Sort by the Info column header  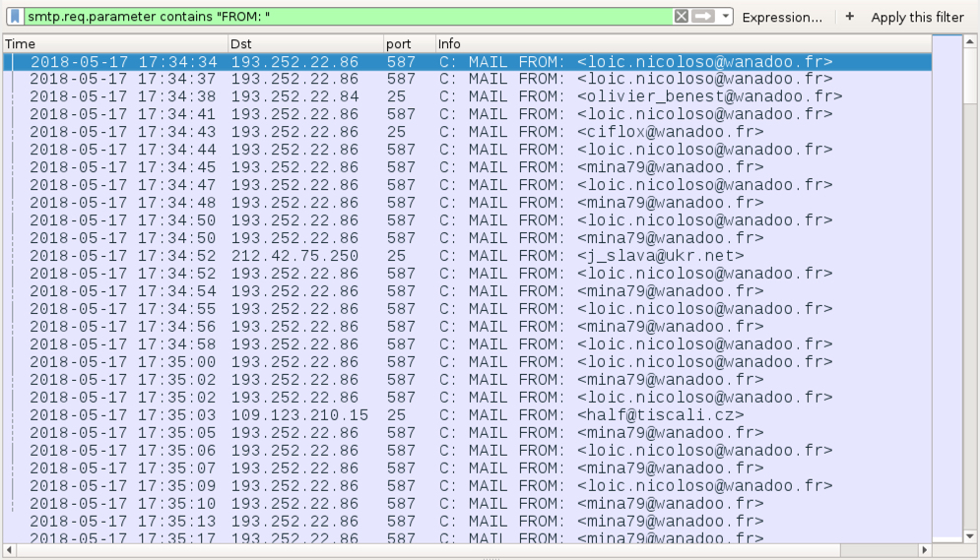coord(684,43)
